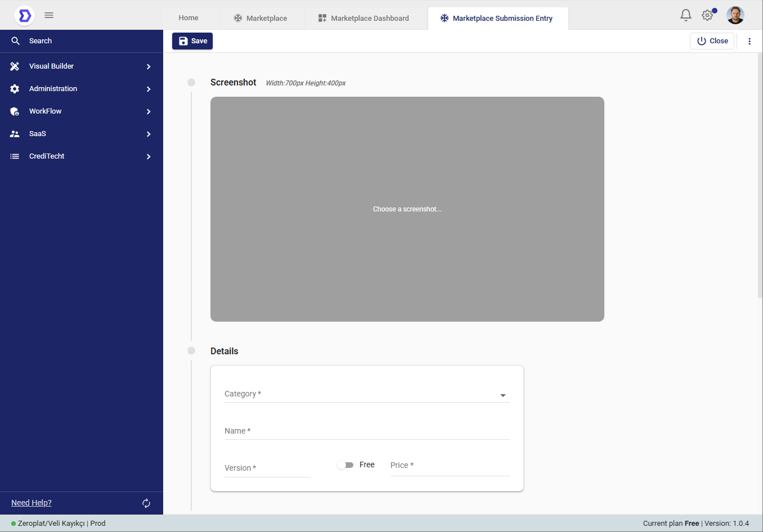Click the refresh icon beside Need Help
Screen dimensions: 763x532
tap(146, 503)
